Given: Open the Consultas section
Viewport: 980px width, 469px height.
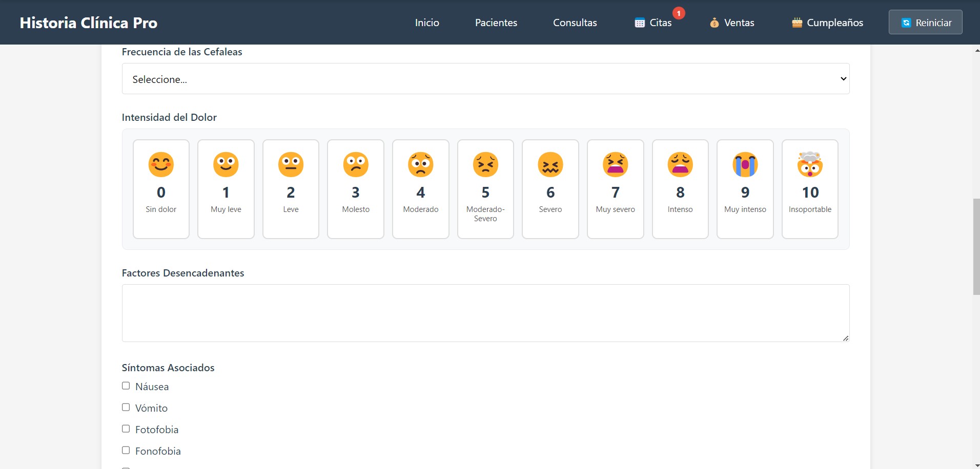Looking at the screenshot, I should pos(575,23).
